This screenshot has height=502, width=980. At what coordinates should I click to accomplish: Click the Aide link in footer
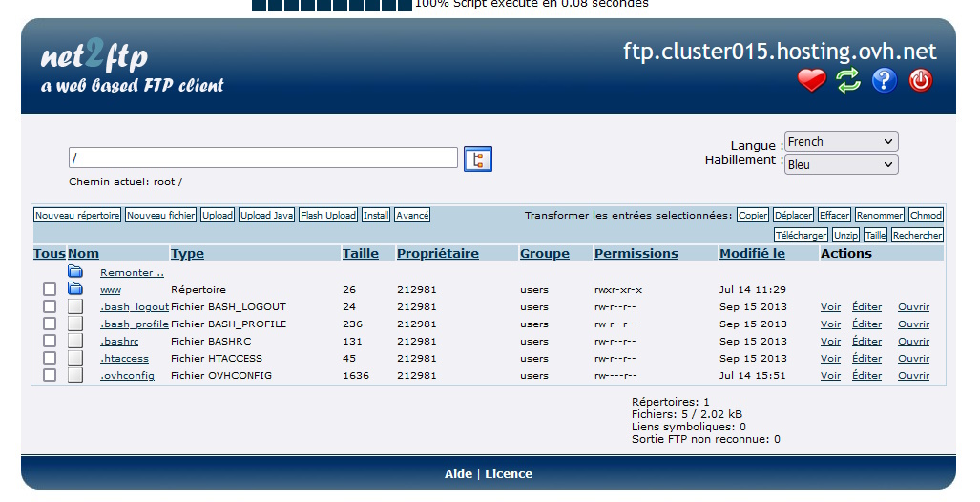[x=458, y=474]
